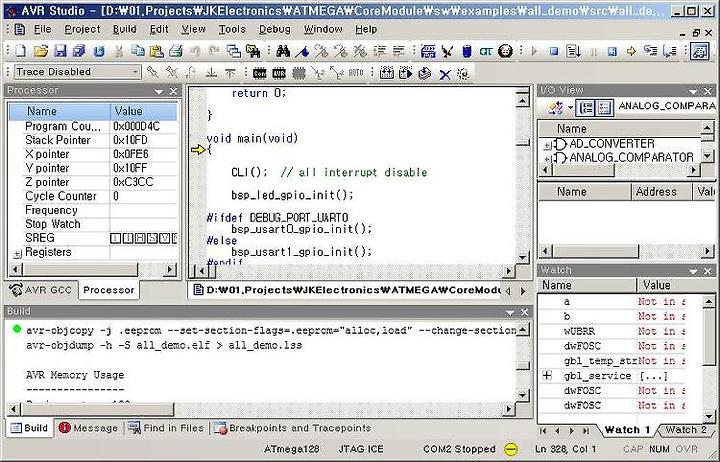The height and width of the screenshot is (462, 720).
Task: Open the Processor panel's dropdown arrow
Action: 159,91
